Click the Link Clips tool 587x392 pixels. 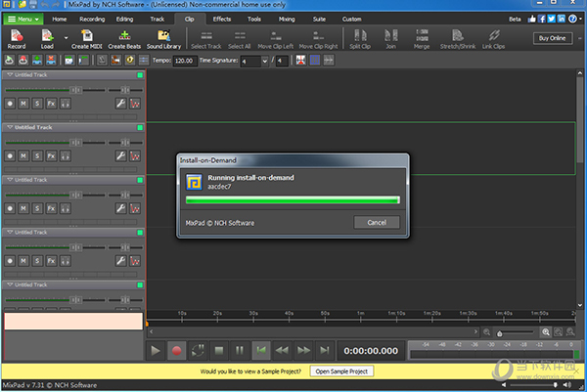click(x=493, y=39)
